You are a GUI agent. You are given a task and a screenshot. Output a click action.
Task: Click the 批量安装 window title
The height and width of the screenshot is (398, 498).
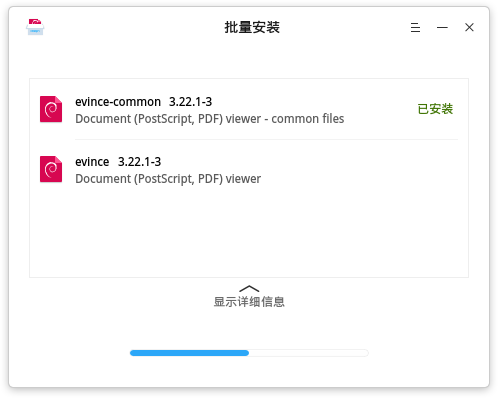pos(252,27)
